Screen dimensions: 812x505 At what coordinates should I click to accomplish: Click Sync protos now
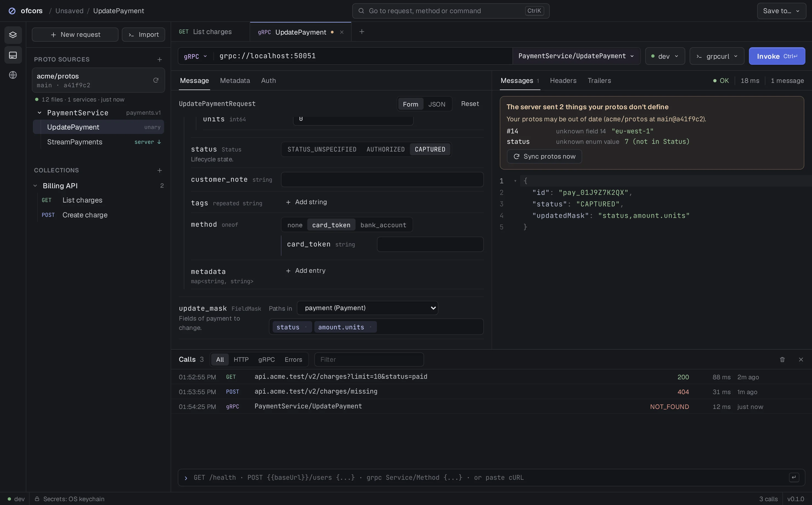[x=544, y=157]
